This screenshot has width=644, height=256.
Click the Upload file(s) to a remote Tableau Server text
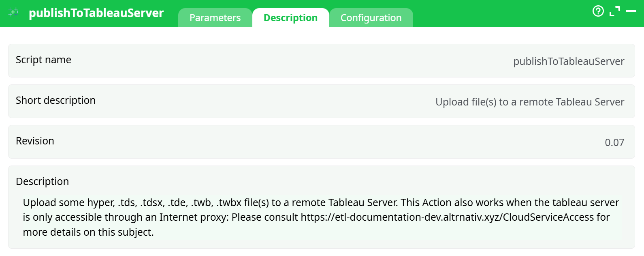(x=529, y=102)
